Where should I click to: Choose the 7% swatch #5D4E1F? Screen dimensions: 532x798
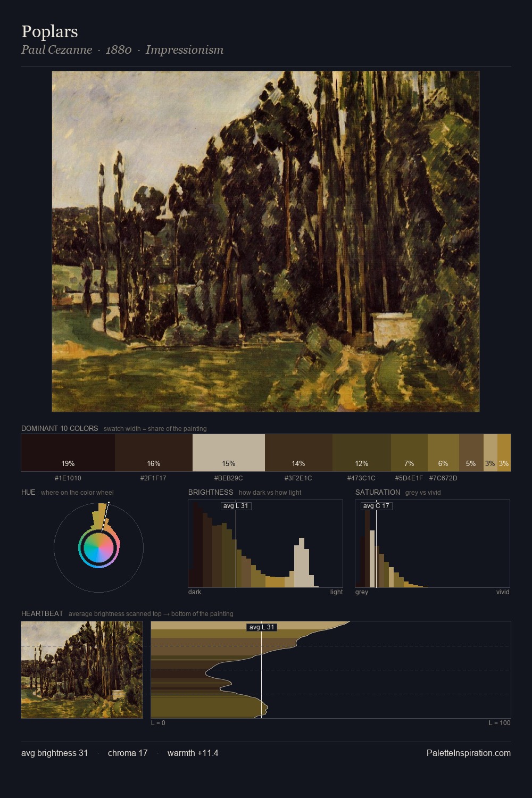pyautogui.click(x=409, y=453)
